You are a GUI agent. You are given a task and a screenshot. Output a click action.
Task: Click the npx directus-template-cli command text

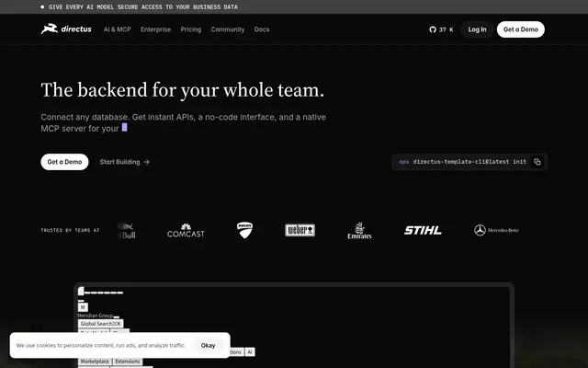pyautogui.click(x=462, y=162)
